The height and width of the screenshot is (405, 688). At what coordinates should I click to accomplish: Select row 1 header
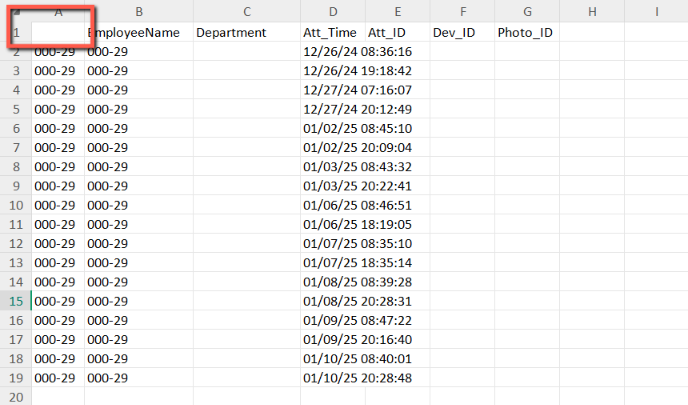16,32
